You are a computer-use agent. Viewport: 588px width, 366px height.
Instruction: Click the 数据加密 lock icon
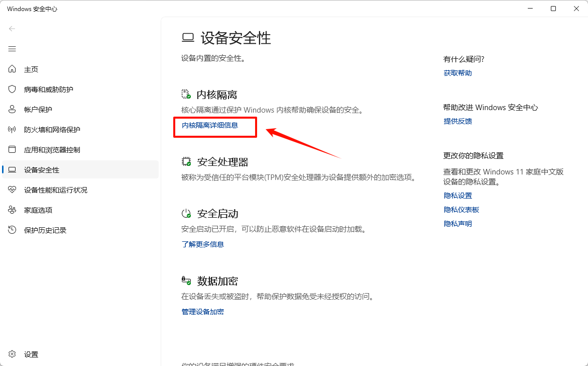pos(186,281)
